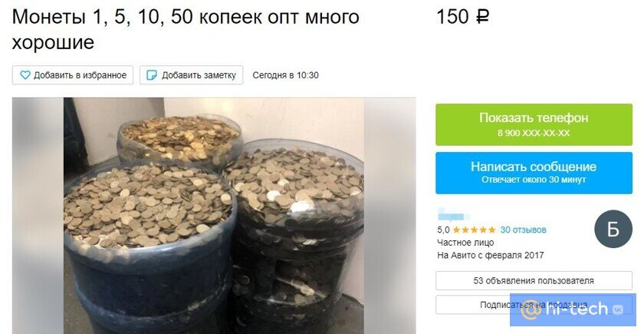Click the five-star rating icons
Viewport: 644px width, 334px height.
pyautogui.click(x=475, y=230)
